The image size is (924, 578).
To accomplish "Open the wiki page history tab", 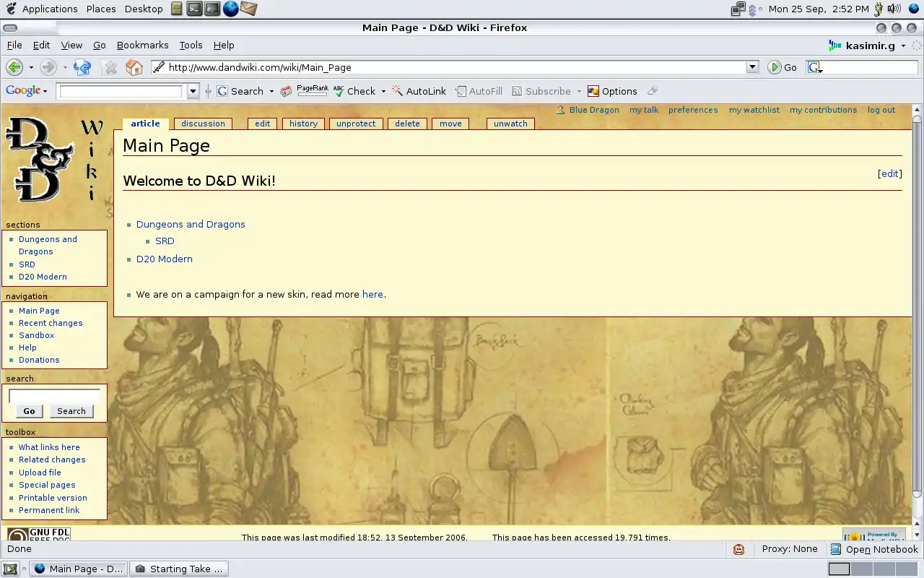I will coord(303,124).
